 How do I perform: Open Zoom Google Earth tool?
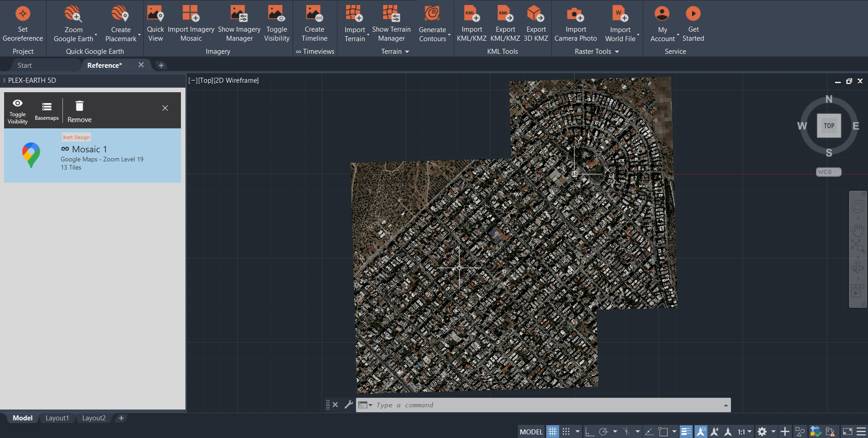point(73,24)
